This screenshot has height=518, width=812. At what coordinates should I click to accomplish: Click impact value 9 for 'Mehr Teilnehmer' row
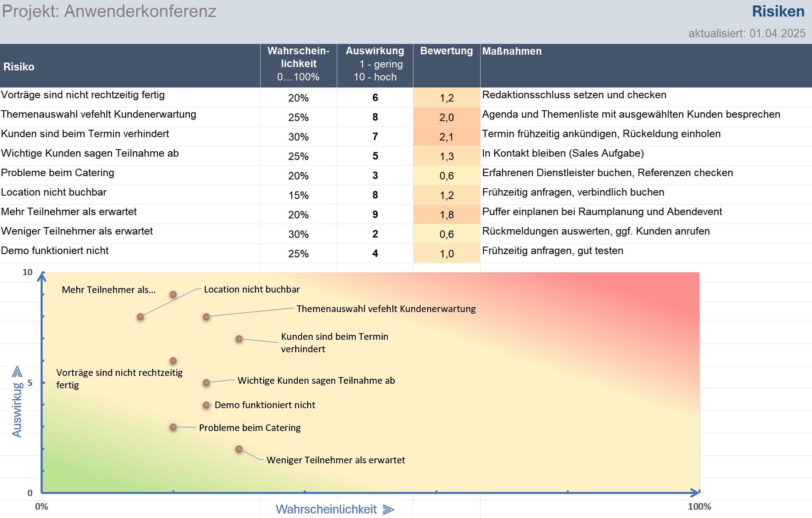(x=375, y=214)
